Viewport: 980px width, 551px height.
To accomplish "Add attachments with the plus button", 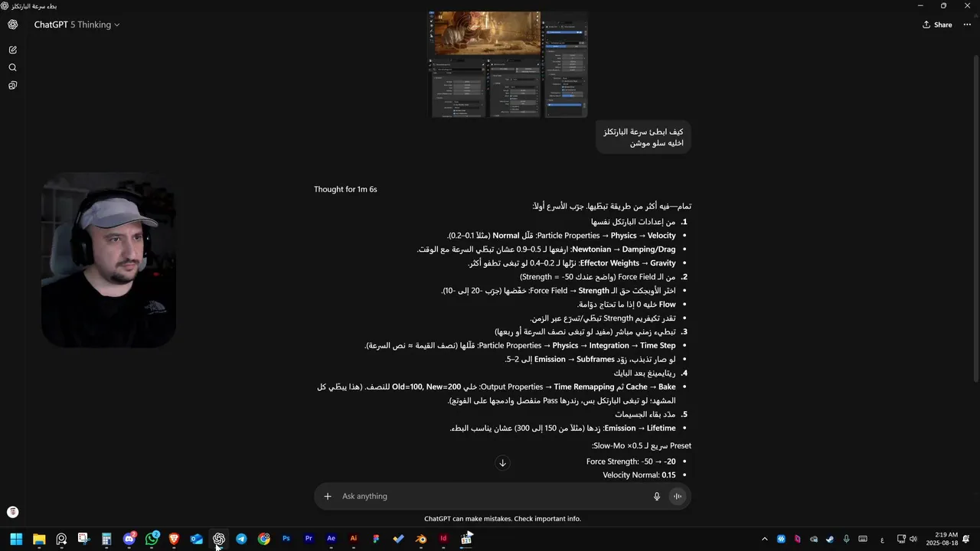I will [x=328, y=496].
